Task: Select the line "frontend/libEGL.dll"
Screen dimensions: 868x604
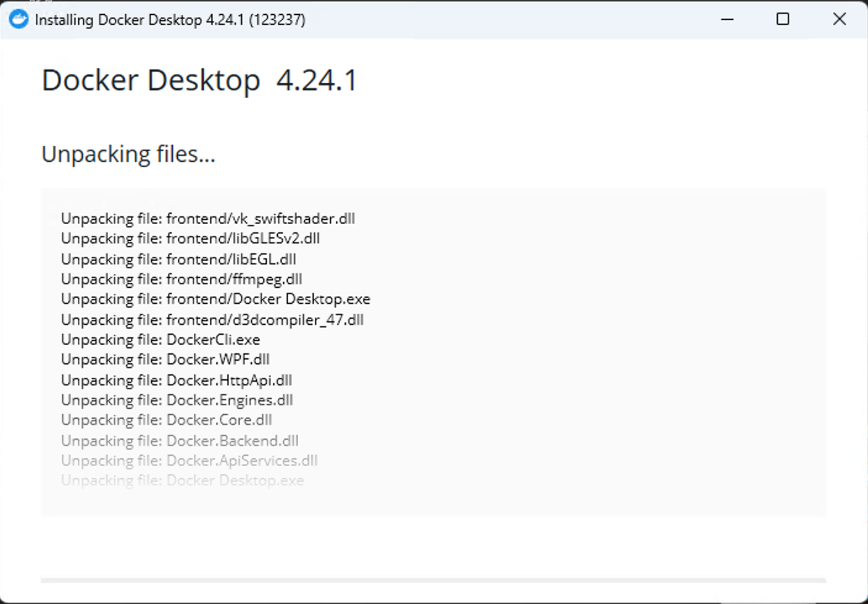Action: pos(178,259)
